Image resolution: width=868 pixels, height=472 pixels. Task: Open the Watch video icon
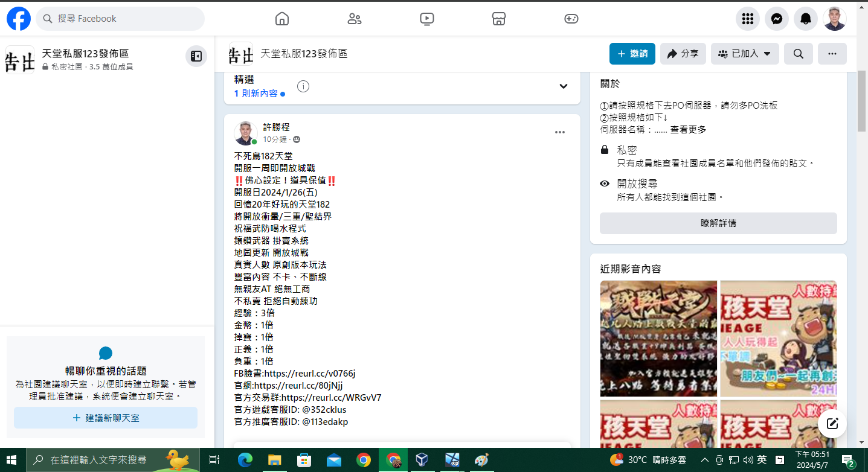click(x=426, y=19)
